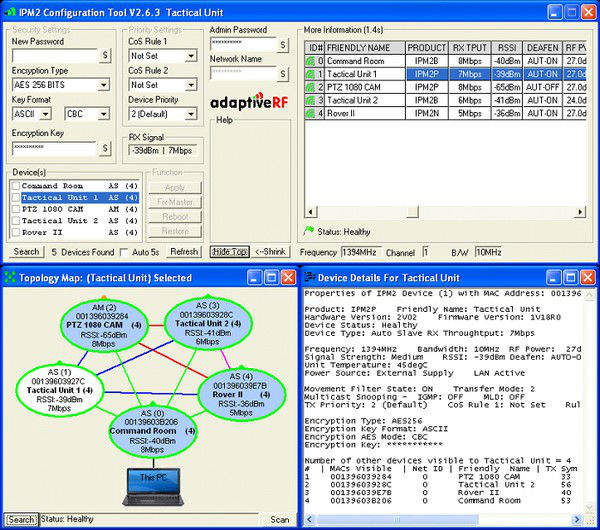600x530 pixels.
Task: Tick the Rover II device checkbox
Action: (15, 232)
